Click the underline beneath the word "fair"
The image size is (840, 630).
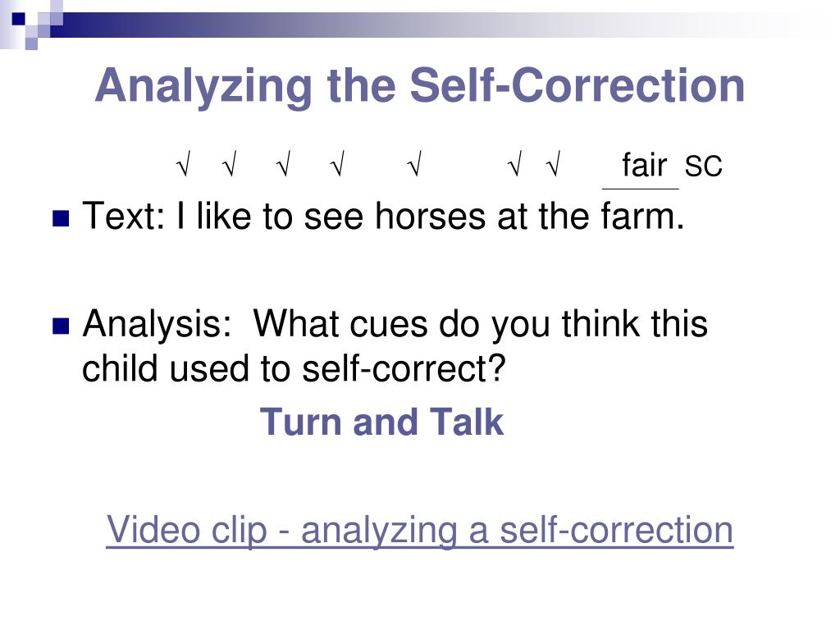640,189
